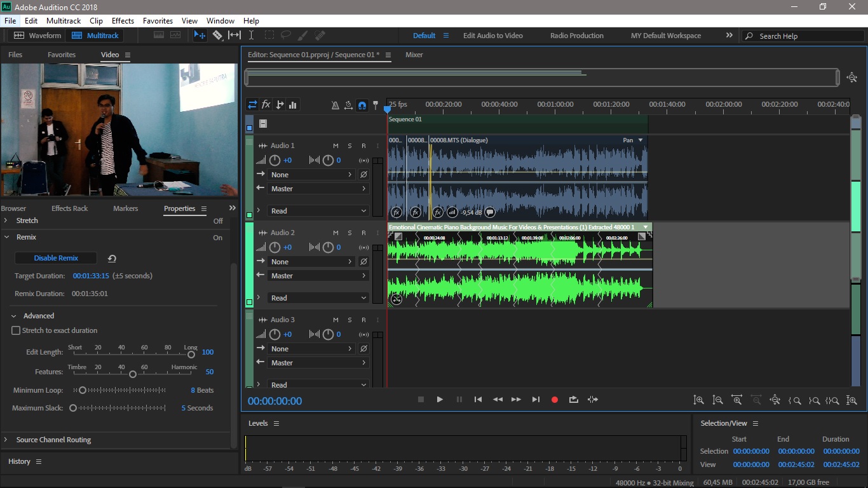Zoom selected track icon
This screenshot has height=488, width=868.
pos(852,400)
